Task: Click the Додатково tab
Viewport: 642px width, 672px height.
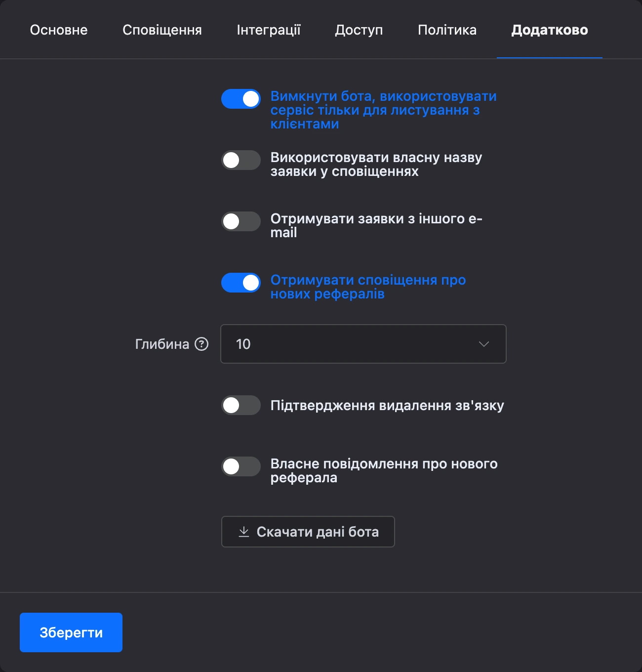Action: tap(550, 30)
